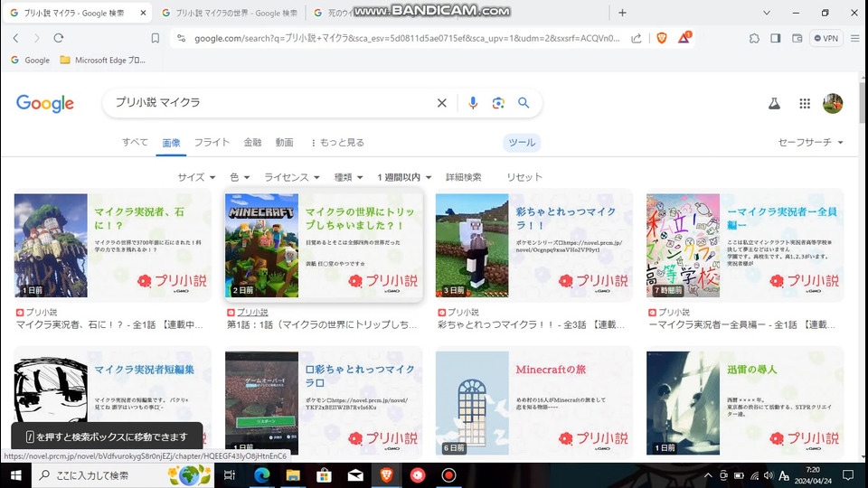
Task: Switch to the フライト tab
Action: 212,142
